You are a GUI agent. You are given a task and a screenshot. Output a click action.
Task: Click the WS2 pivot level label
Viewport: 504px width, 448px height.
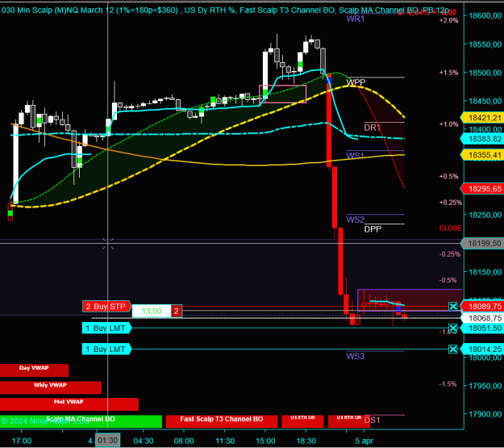coord(355,220)
